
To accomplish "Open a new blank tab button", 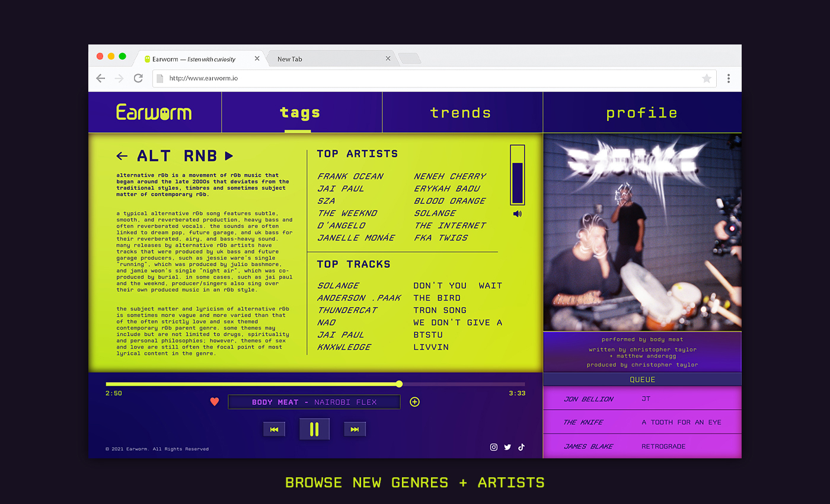I will pyautogui.click(x=410, y=59).
